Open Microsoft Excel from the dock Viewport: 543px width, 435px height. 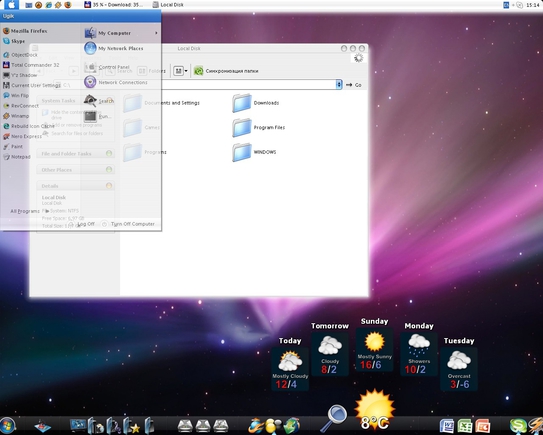tap(465, 426)
